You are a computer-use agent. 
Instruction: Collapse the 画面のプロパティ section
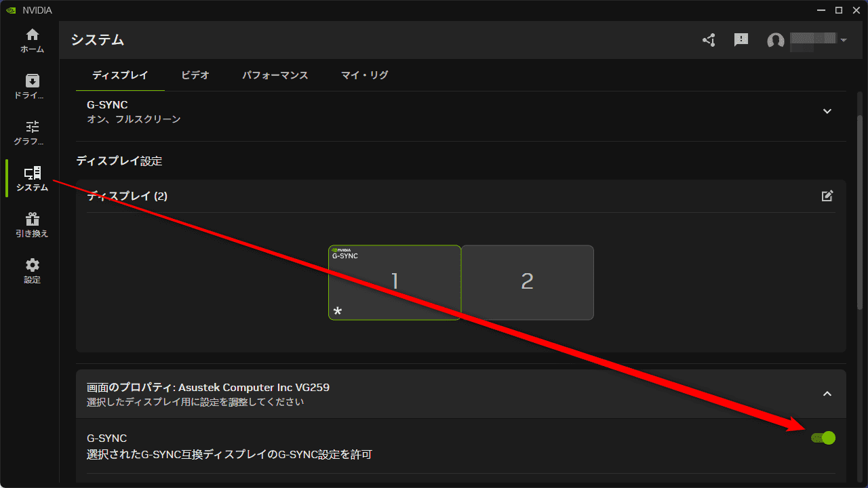pyautogui.click(x=827, y=394)
